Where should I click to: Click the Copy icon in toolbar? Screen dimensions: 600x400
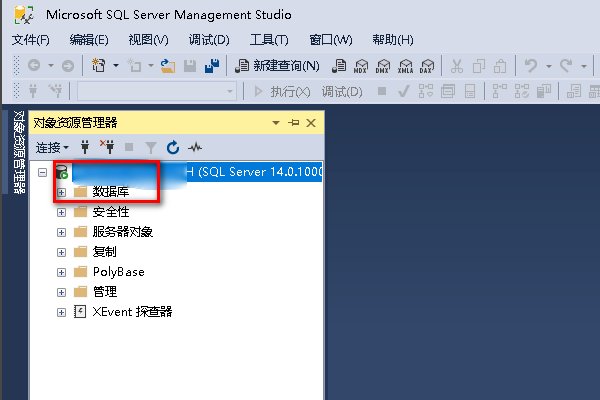point(479,66)
